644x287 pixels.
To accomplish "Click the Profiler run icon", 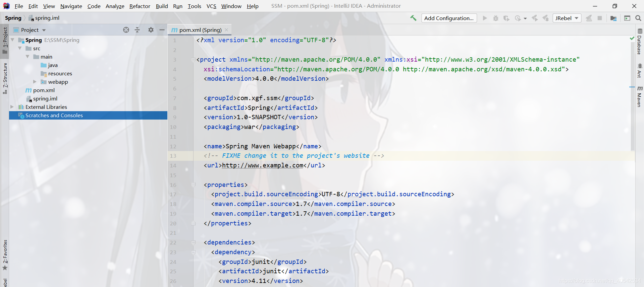I will 518,18.
